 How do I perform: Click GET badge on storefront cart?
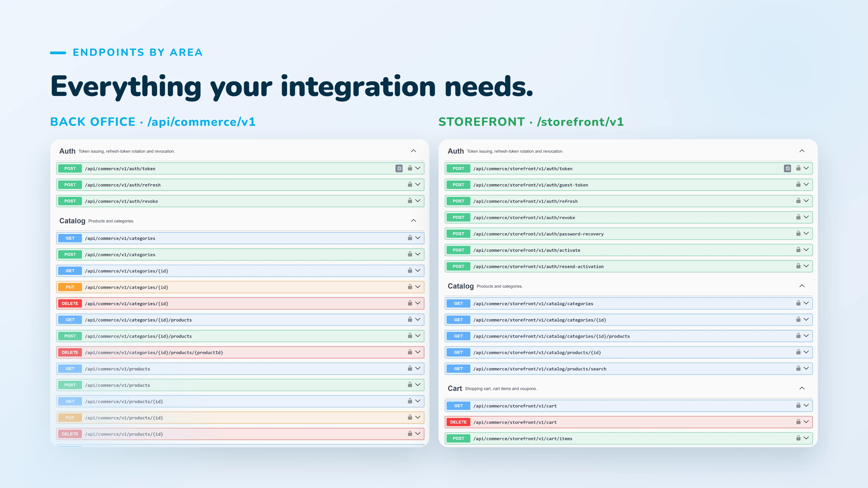point(458,406)
